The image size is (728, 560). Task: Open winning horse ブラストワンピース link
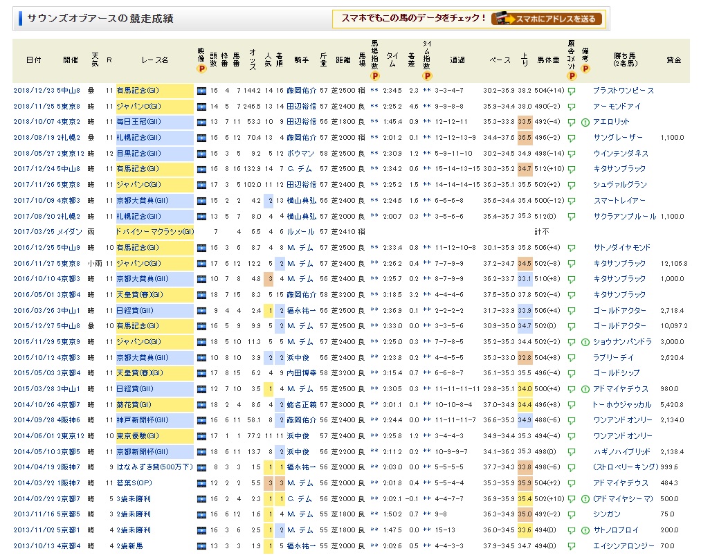[623, 91]
